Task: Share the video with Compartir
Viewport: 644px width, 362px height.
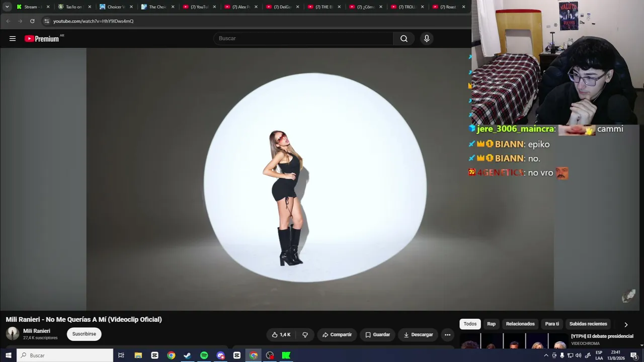Action: (x=337, y=335)
